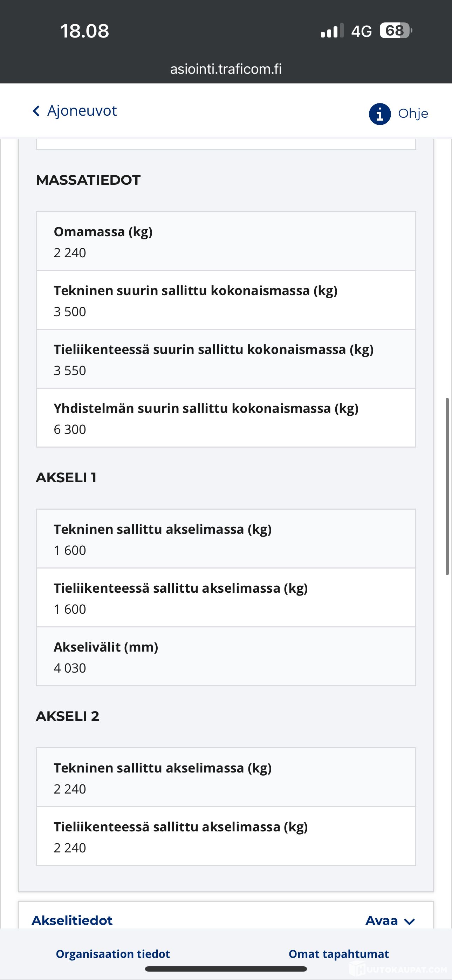The height and width of the screenshot is (980, 452).
Task: Tap the battery level indicator
Action: coord(396,31)
